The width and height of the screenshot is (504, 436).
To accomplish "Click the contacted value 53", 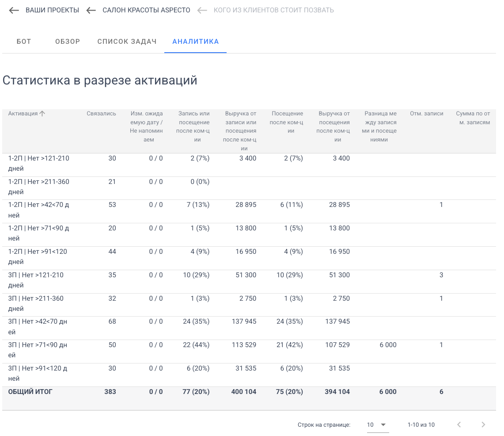I will click(x=112, y=205).
